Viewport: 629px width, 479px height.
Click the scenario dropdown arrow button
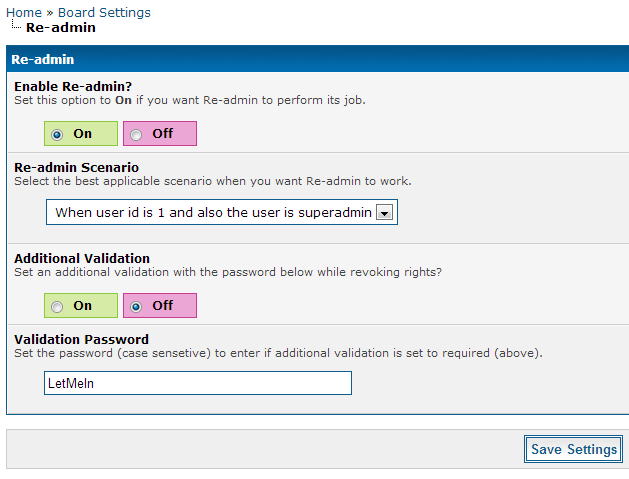pyautogui.click(x=384, y=213)
